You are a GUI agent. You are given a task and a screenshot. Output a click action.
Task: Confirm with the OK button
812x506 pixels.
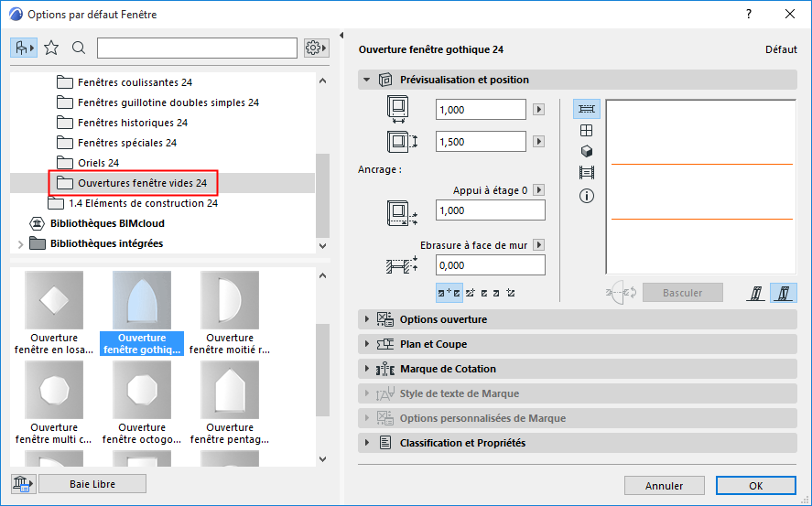(755, 486)
